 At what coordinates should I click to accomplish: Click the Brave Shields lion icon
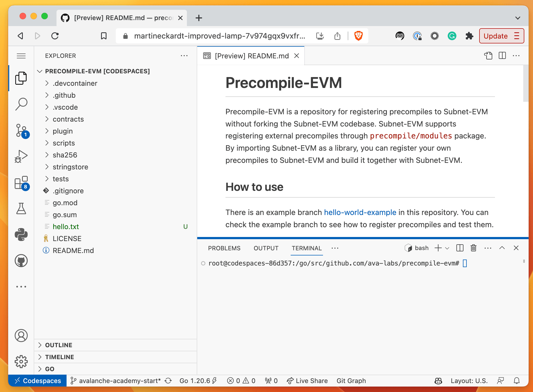click(359, 36)
